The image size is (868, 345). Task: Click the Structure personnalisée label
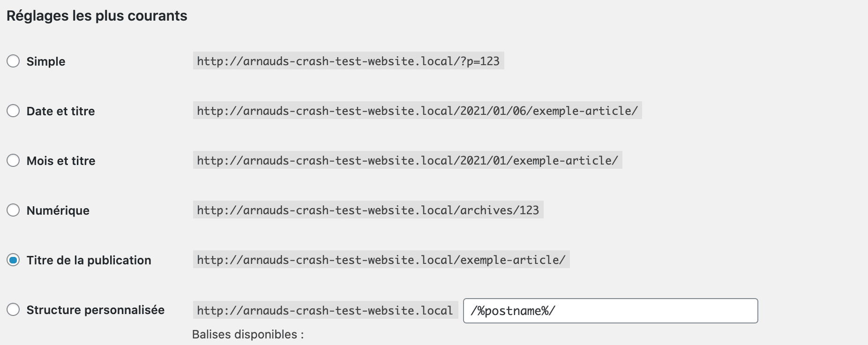(95, 310)
